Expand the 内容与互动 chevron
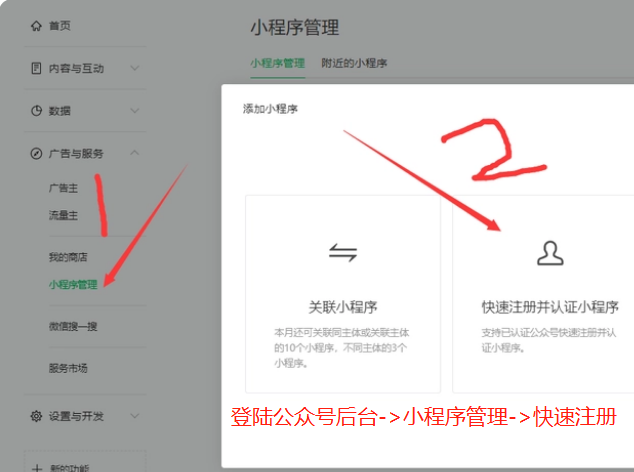 coord(135,68)
